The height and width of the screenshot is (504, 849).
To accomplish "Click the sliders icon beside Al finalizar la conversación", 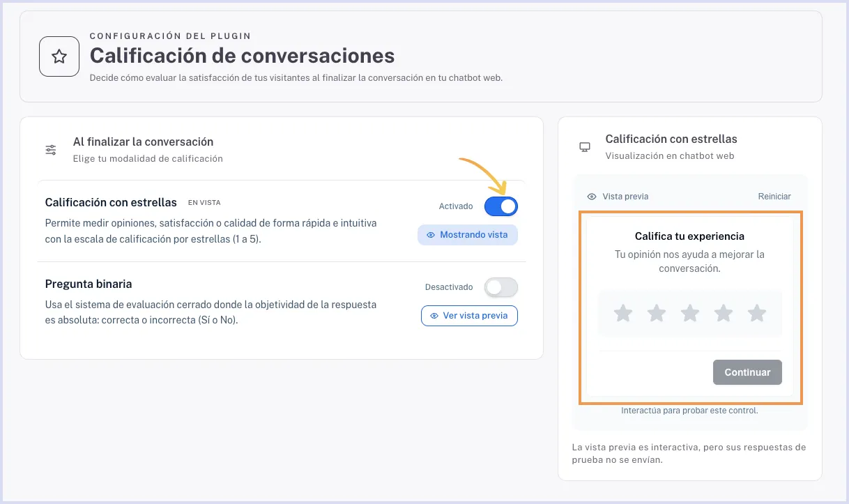I will click(51, 150).
